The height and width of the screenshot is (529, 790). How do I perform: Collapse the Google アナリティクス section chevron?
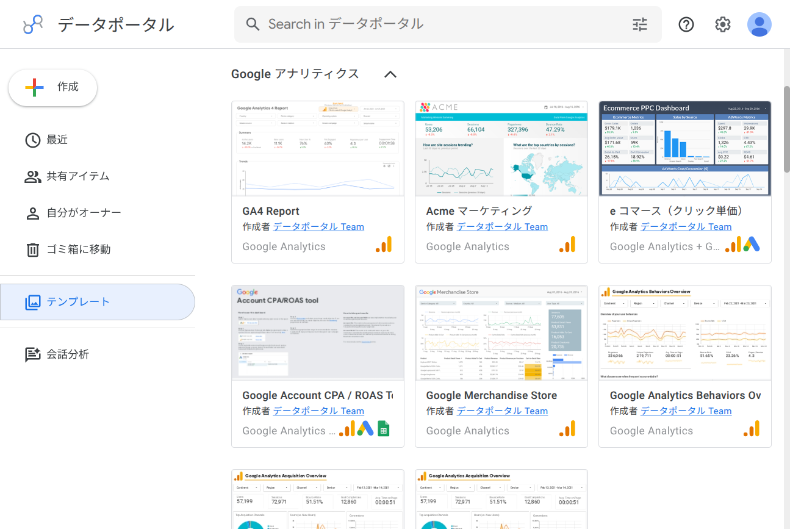coord(390,75)
